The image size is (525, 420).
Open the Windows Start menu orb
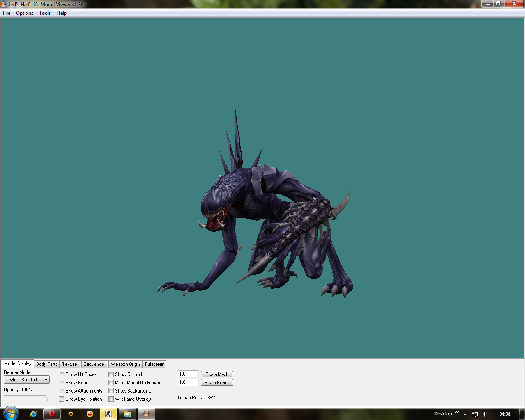(11, 413)
